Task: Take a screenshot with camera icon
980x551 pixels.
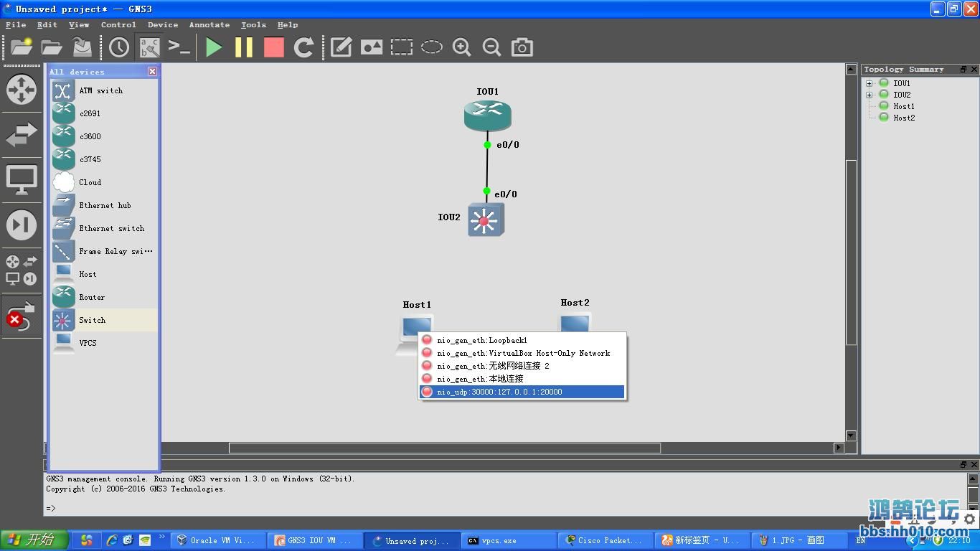Action: 522,47
